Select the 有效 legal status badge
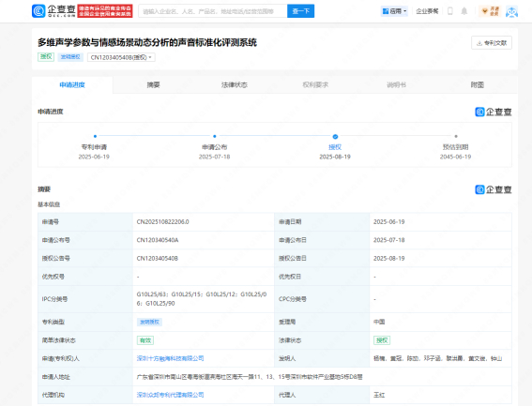This screenshot has width=532, height=406. pos(145,340)
